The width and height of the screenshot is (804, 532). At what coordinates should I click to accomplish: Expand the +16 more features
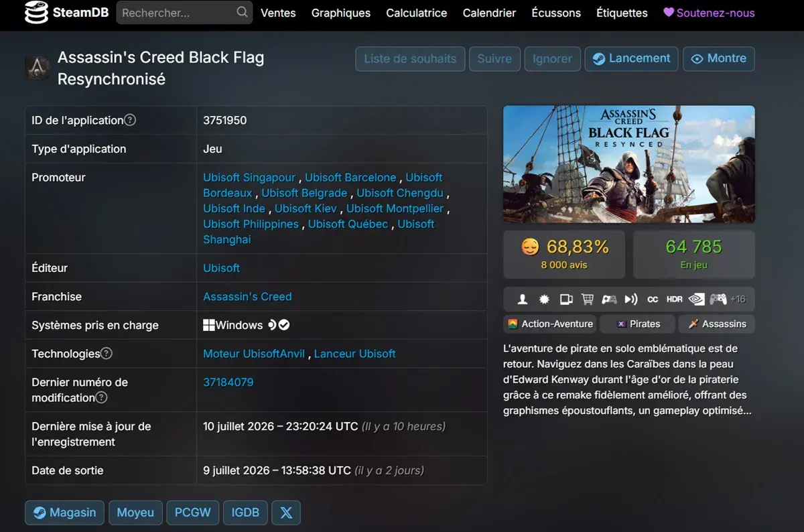point(738,300)
